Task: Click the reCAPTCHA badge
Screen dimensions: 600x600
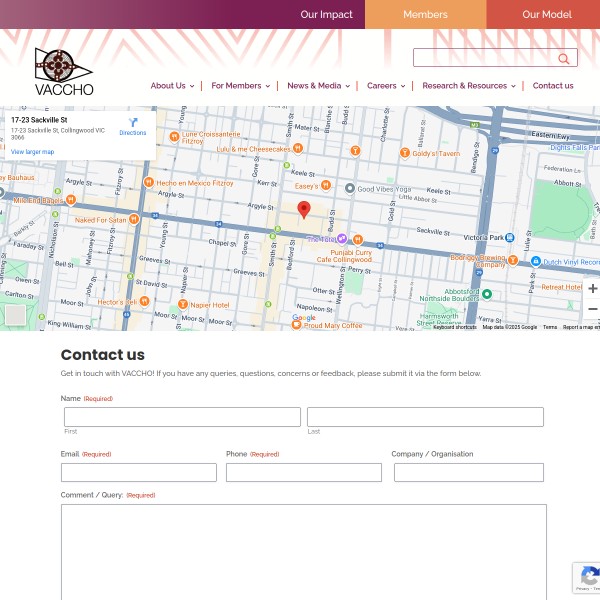Action: [x=587, y=579]
